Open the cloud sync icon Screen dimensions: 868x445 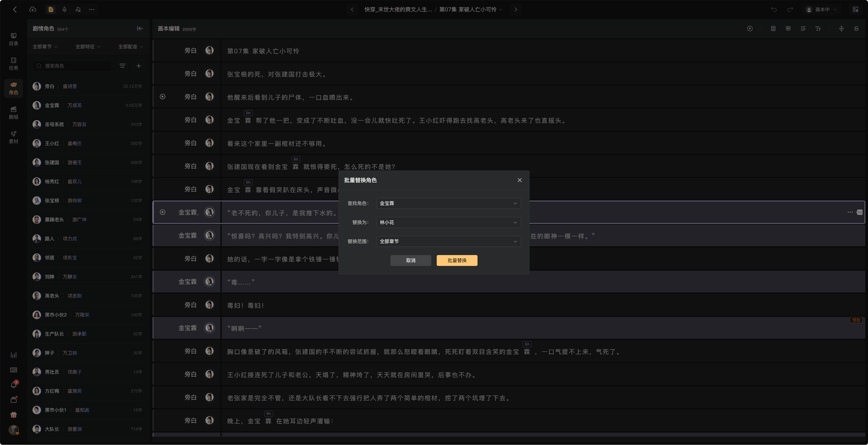[x=33, y=9]
